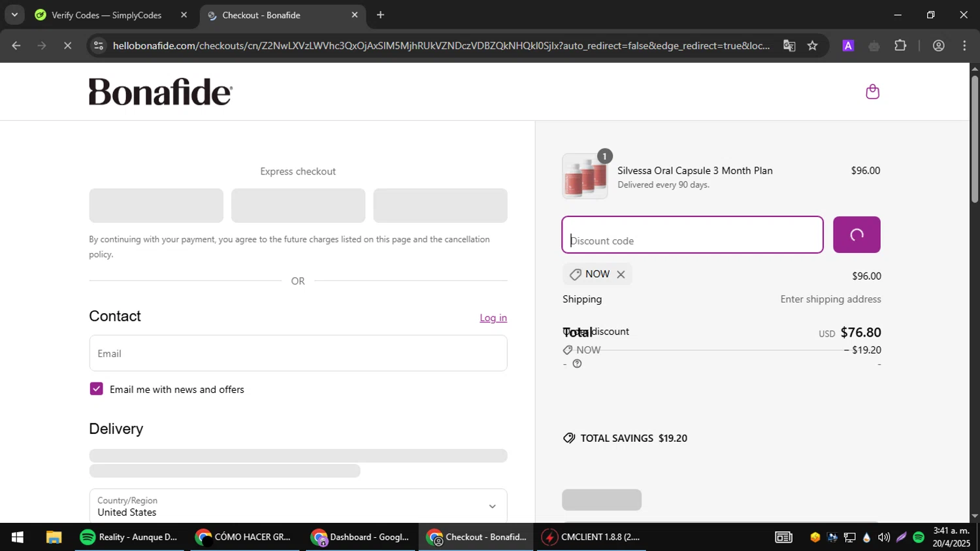Click the Silvessa Oral Capsule product thumbnail
Image resolution: width=980 pixels, height=551 pixels.
(x=585, y=176)
